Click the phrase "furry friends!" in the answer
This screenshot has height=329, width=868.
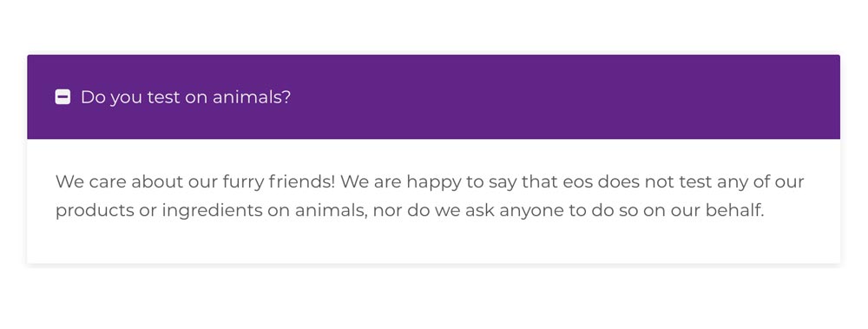pos(279,181)
